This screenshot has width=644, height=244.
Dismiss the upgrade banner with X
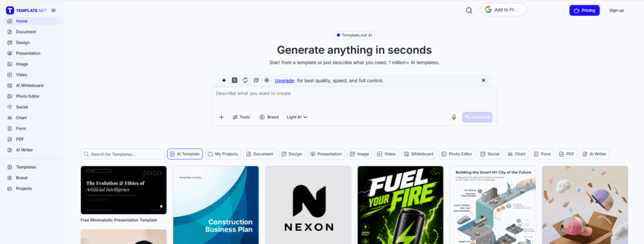pyautogui.click(x=484, y=80)
